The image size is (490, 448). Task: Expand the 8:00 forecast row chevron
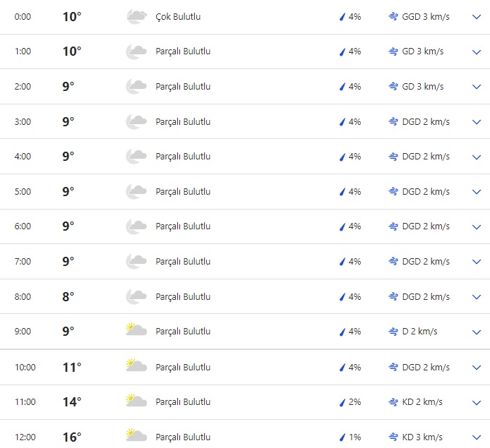[476, 296]
